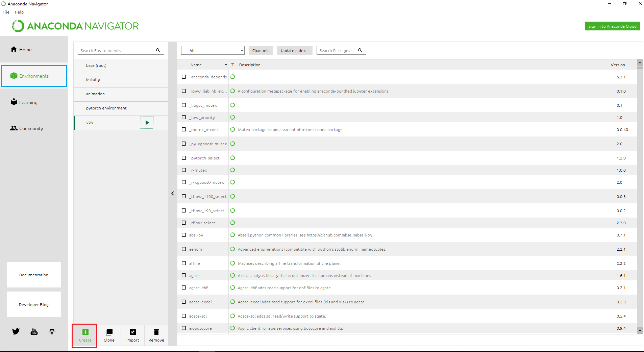Screen dimensions: 644x352
Task: Sort packages by the Name column arrow
Action: [226, 65]
